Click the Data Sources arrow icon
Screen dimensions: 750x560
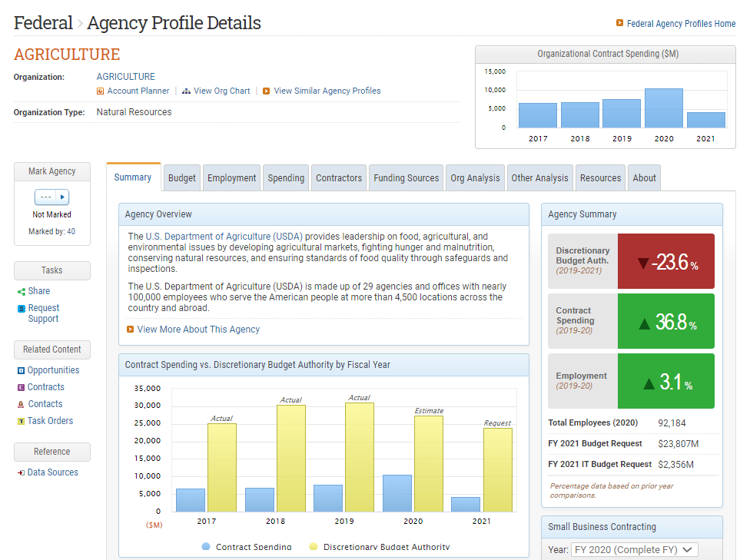(x=21, y=472)
